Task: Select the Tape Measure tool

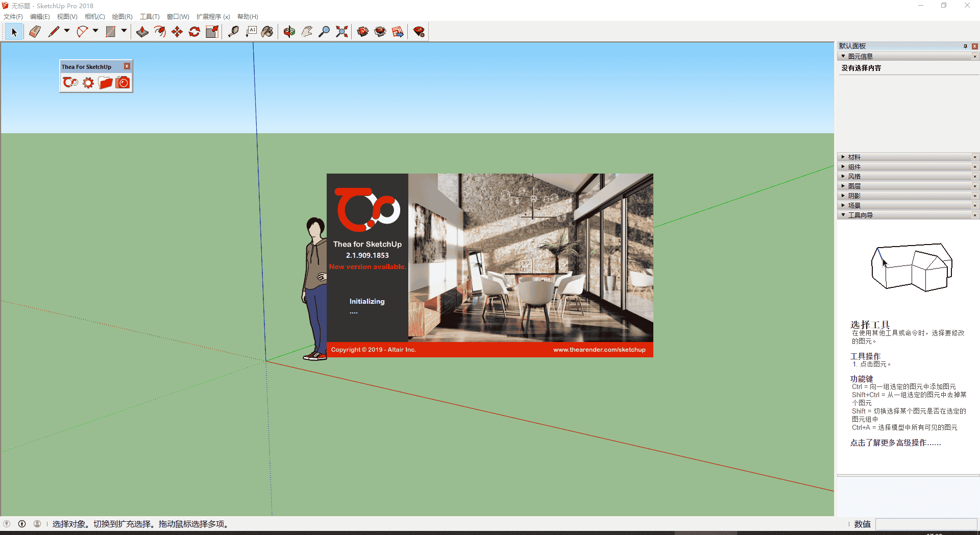Action: 233,32
